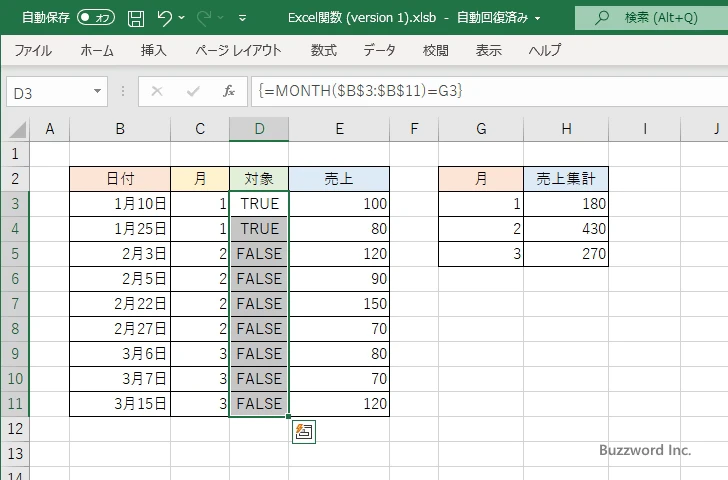Click the Save icon in title bar
The width and height of the screenshot is (728, 480).
(136, 17)
